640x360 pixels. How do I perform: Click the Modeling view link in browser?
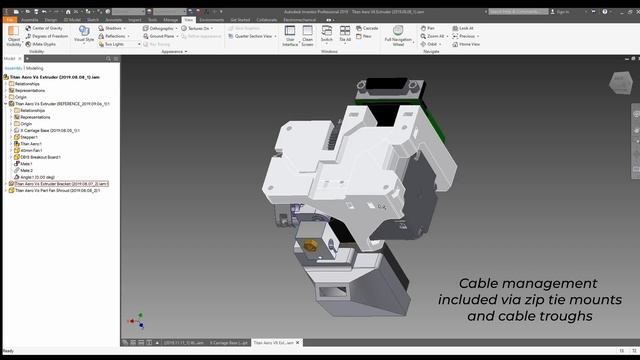35,68
